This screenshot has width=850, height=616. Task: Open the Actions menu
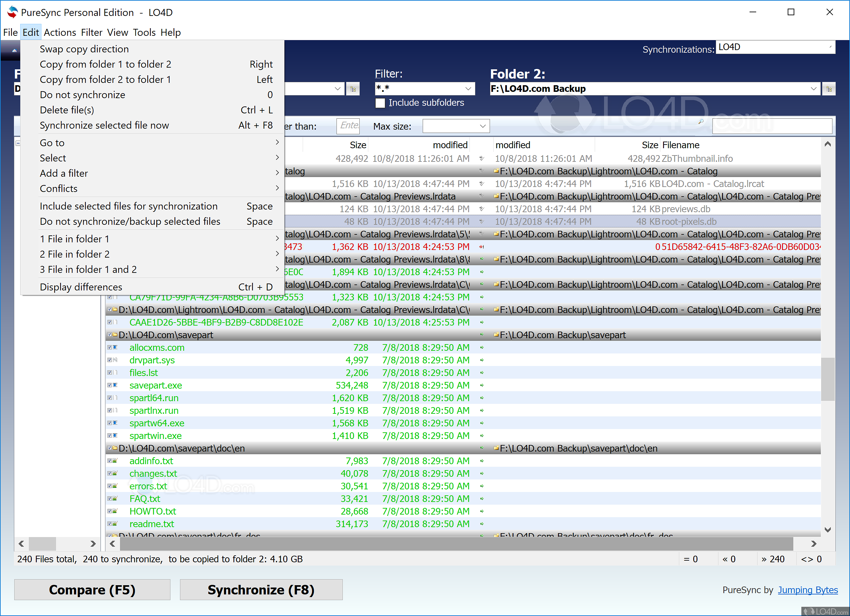pos(60,32)
